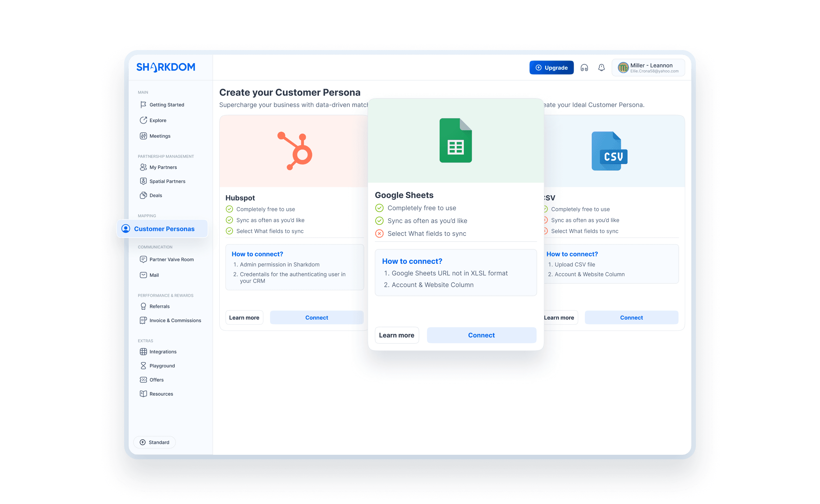Click the Invoice & Commissions icon
Image resolution: width=820 pixels, height=504 pixels.
[x=143, y=320]
